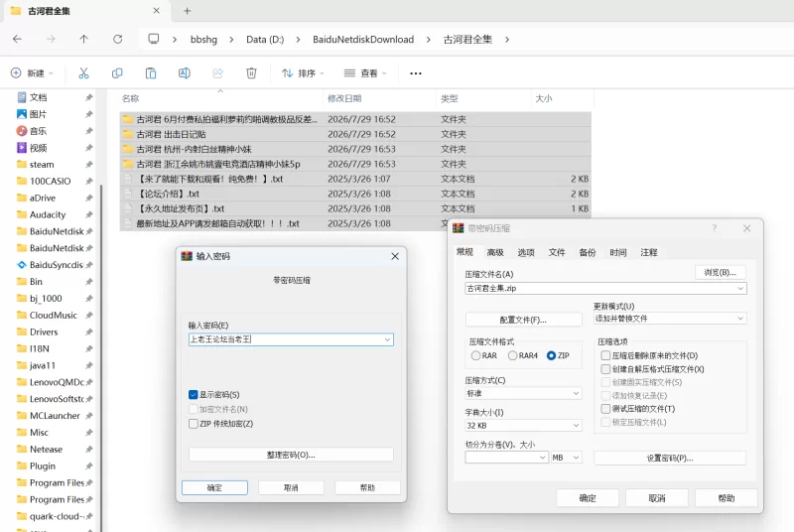Screen dimensions: 794x532
Task: Enable ZIP 传统加密 checkbox
Action: [x=194, y=424]
